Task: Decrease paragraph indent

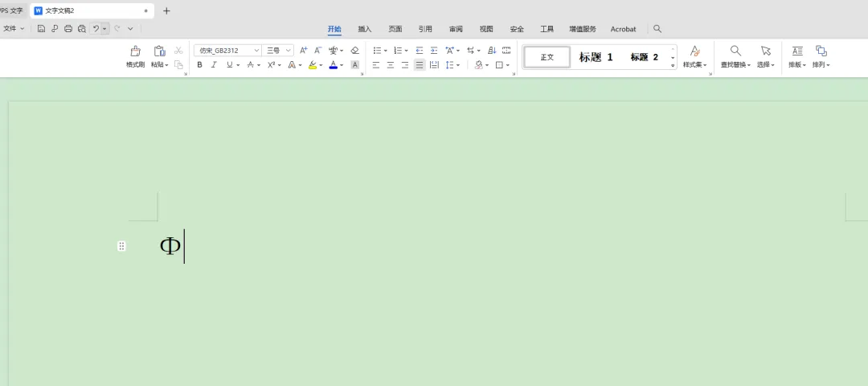Action: click(x=419, y=51)
